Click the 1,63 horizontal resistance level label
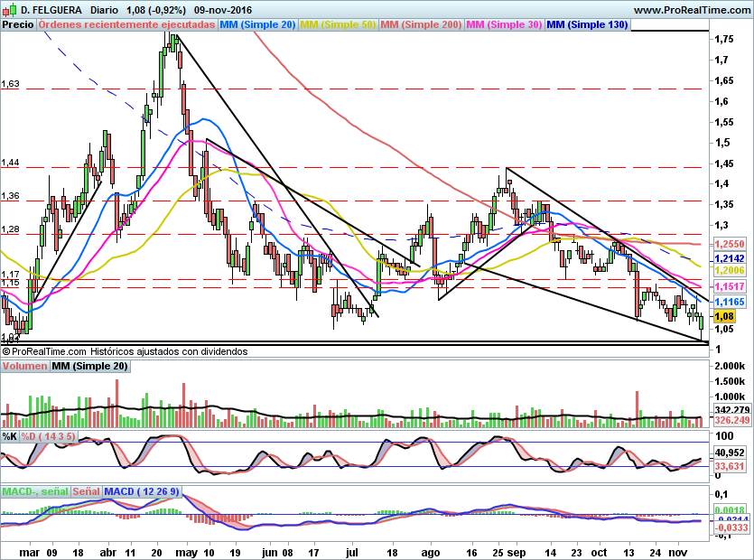The height and width of the screenshot is (560, 754). click(x=11, y=84)
